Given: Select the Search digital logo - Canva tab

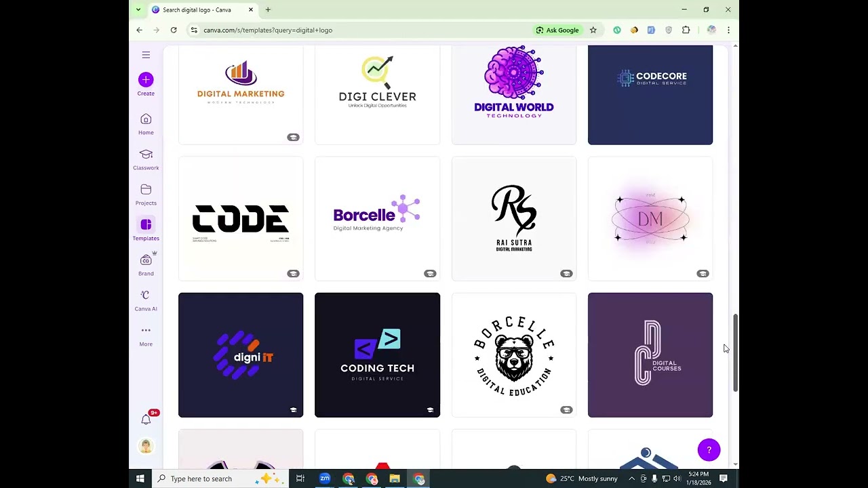Looking at the screenshot, I should coord(203,9).
